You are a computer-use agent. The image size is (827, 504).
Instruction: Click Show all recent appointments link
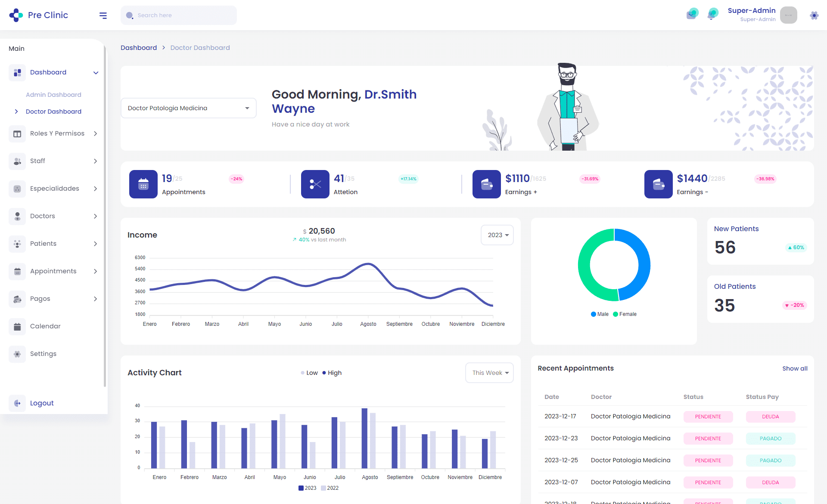[795, 368]
